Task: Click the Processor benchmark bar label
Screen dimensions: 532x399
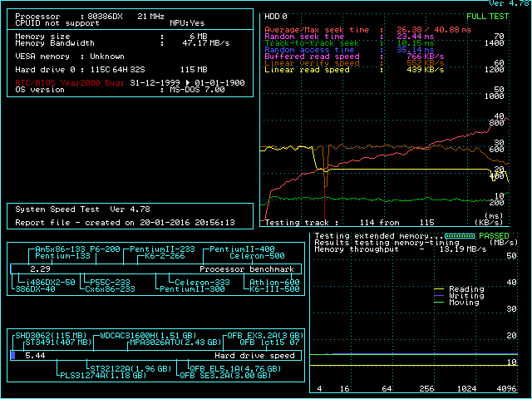Action: (x=247, y=269)
